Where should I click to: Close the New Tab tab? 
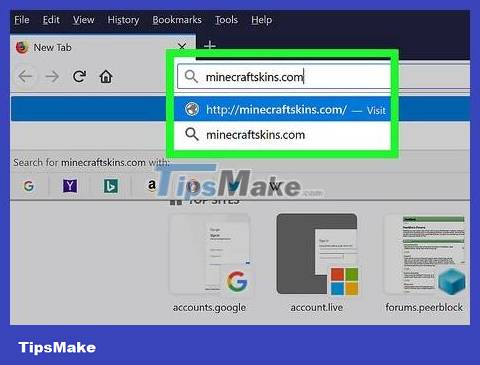182,47
